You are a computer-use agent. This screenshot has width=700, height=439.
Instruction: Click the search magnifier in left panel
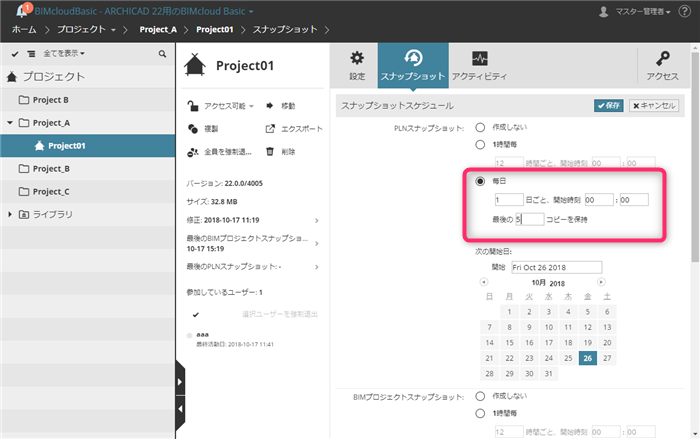point(162,54)
